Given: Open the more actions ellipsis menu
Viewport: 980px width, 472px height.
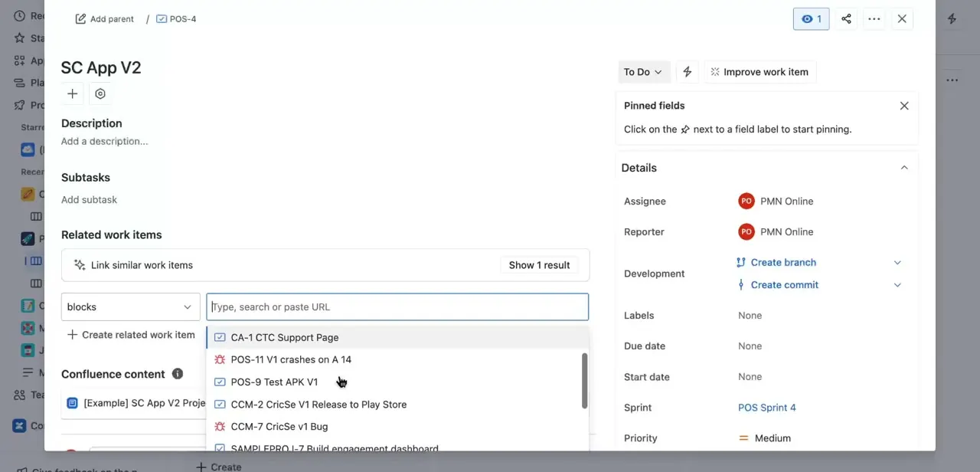Looking at the screenshot, I should (x=874, y=19).
